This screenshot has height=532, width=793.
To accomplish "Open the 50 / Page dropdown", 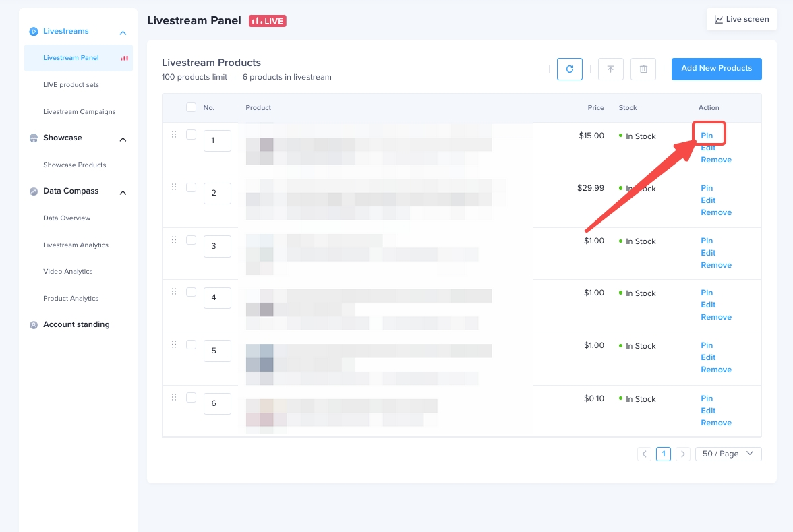I will coord(728,454).
